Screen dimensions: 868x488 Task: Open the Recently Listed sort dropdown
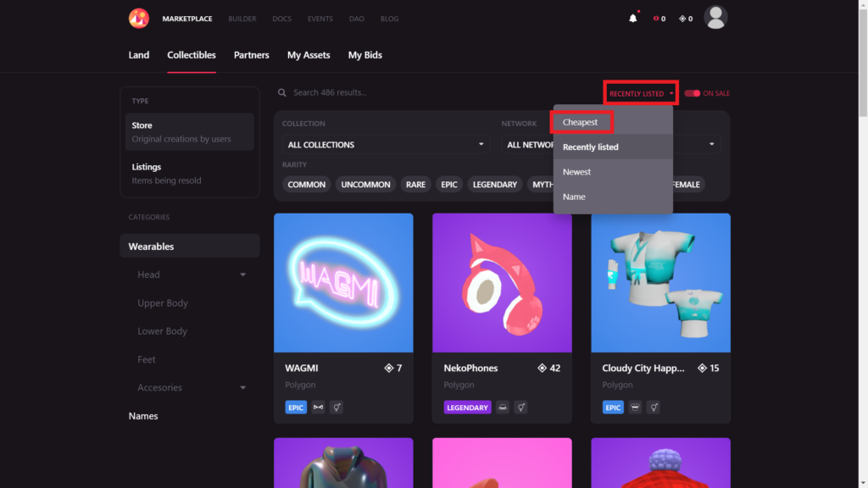tap(641, 93)
